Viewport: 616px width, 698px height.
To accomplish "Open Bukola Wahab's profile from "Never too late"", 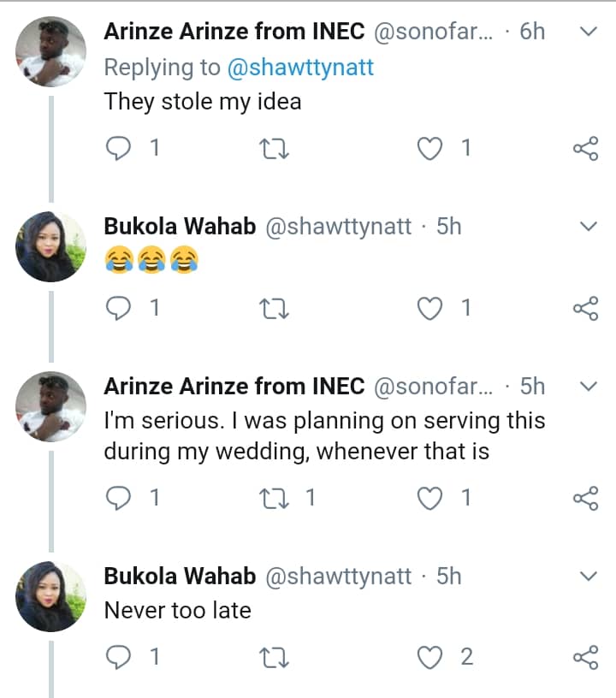I will pos(180,577).
